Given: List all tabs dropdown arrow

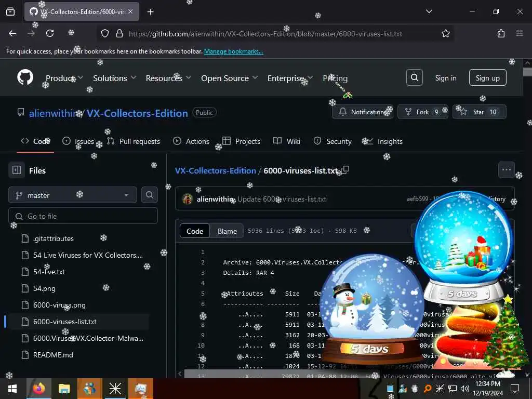Looking at the screenshot, I should tap(429, 11).
